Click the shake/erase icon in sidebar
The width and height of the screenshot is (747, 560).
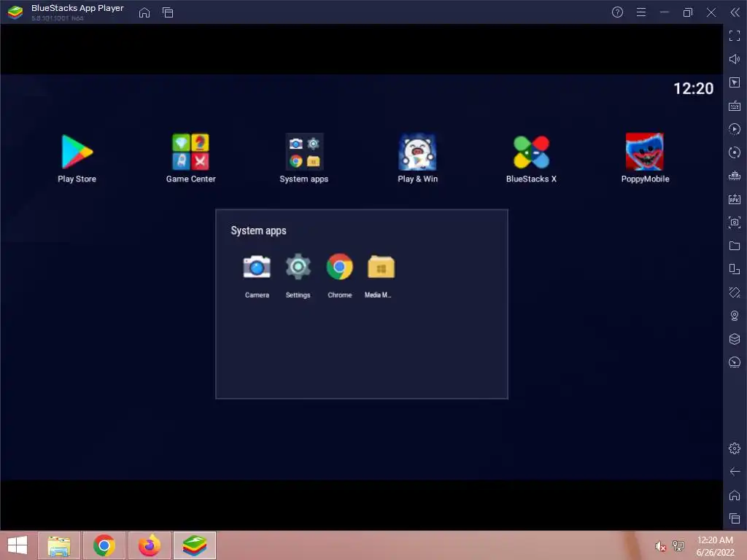coord(735,292)
